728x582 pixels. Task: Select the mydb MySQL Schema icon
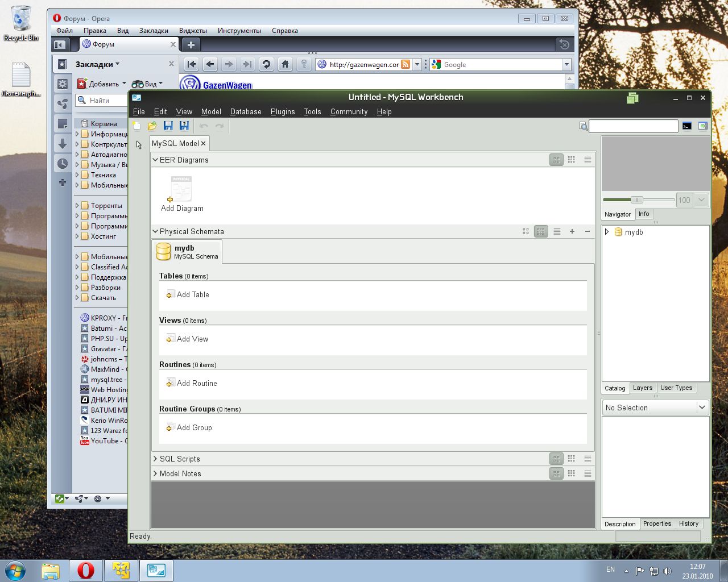pyautogui.click(x=164, y=251)
